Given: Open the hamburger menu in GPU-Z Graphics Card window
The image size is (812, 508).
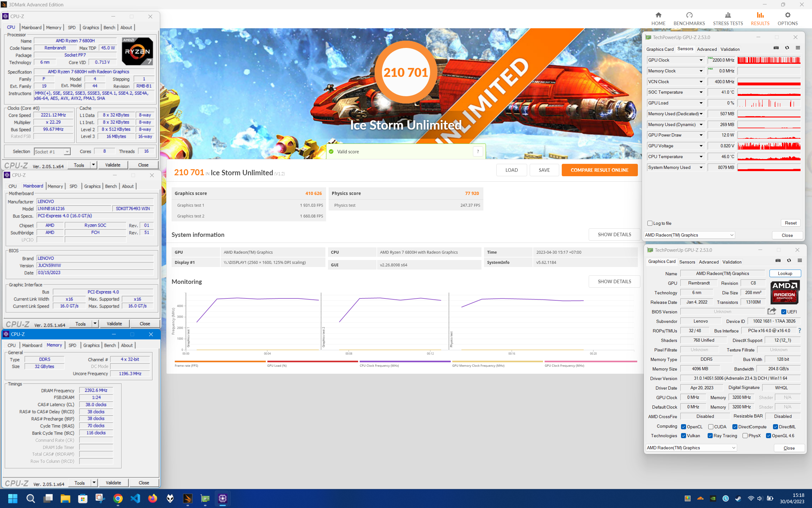Looking at the screenshot, I should 800,261.
